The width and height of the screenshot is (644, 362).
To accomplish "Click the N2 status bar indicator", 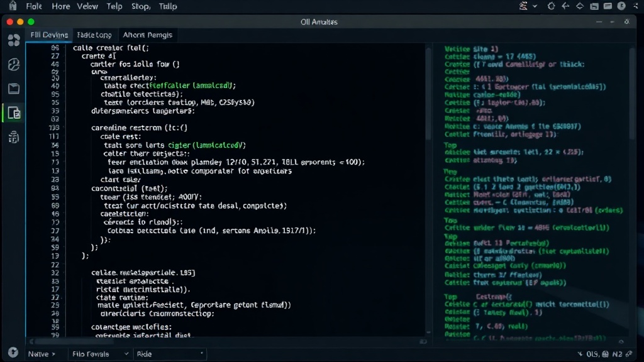I will point(618,354).
